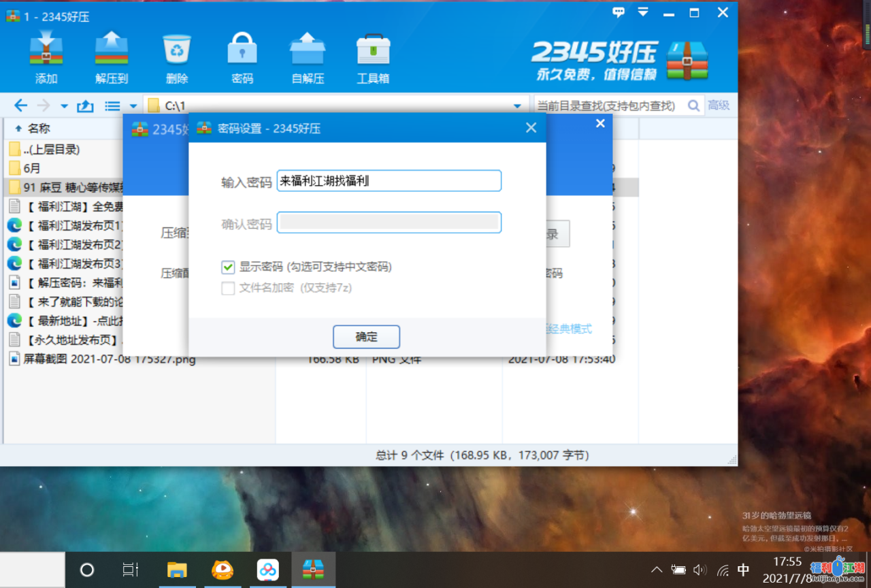This screenshot has height=588, width=871.
Task: Open the 密码 (Password) lock icon
Action: click(x=242, y=50)
